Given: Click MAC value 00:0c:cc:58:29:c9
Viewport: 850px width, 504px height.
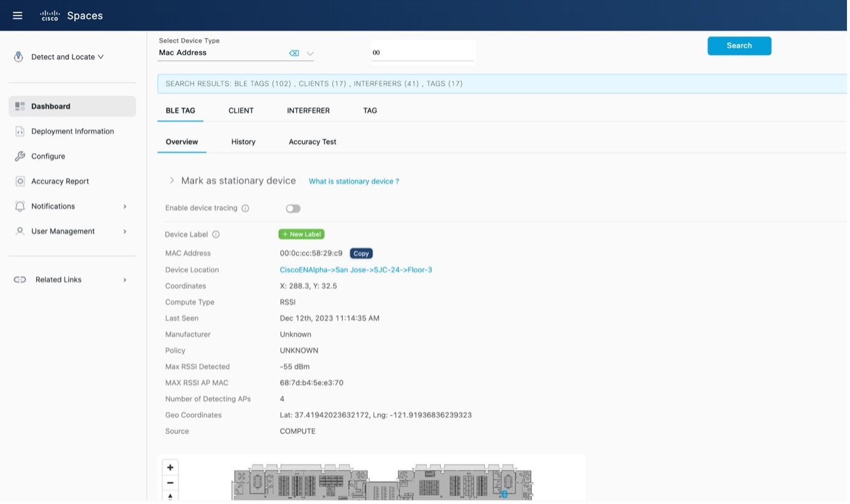Looking at the screenshot, I should (x=312, y=254).
